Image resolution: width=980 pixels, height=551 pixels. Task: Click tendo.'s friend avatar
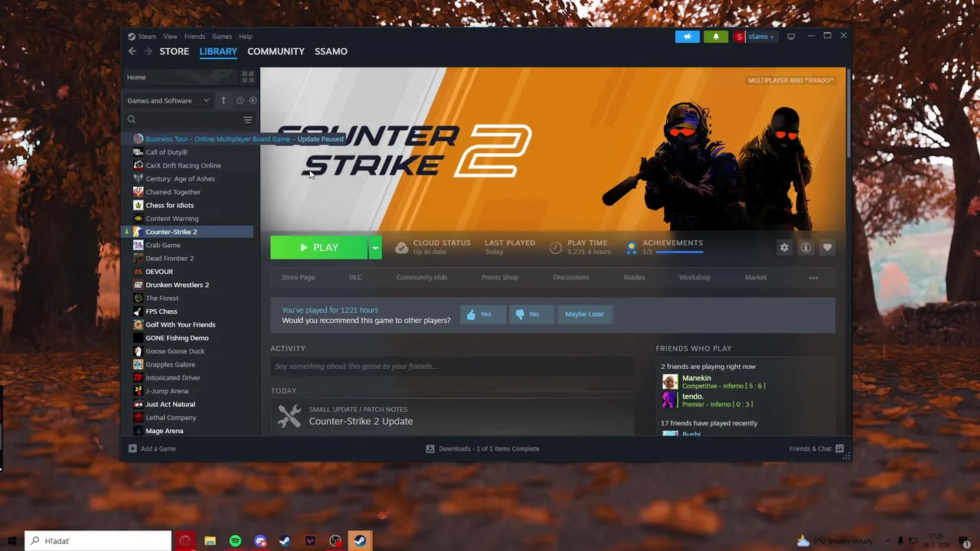[670, 400]
